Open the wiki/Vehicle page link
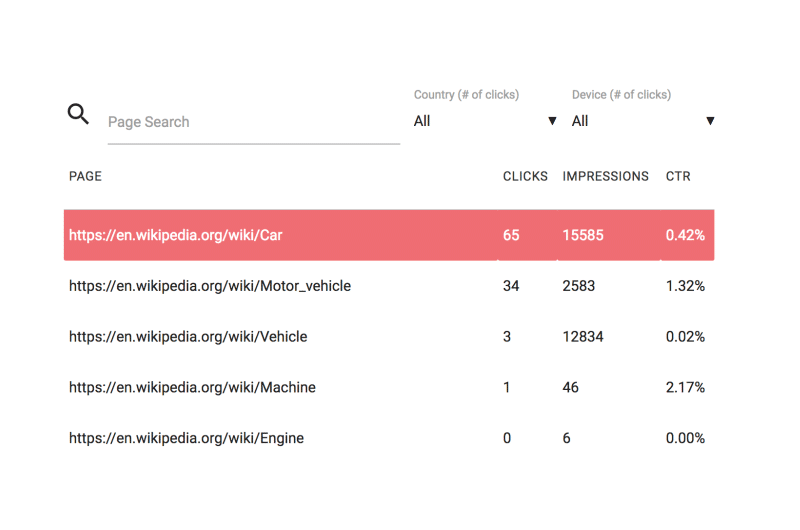Image resolution: width=800 pixels, height=530 pixels. [188, 337]
